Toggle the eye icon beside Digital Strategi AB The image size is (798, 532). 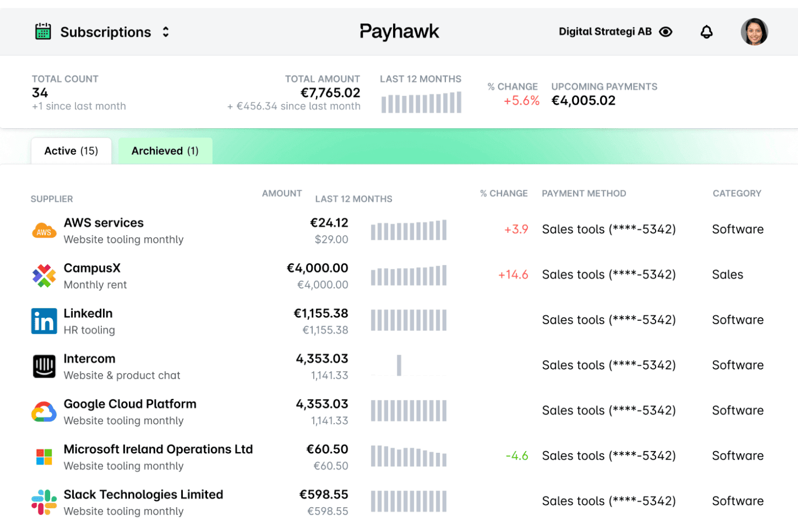pos(666,32)
